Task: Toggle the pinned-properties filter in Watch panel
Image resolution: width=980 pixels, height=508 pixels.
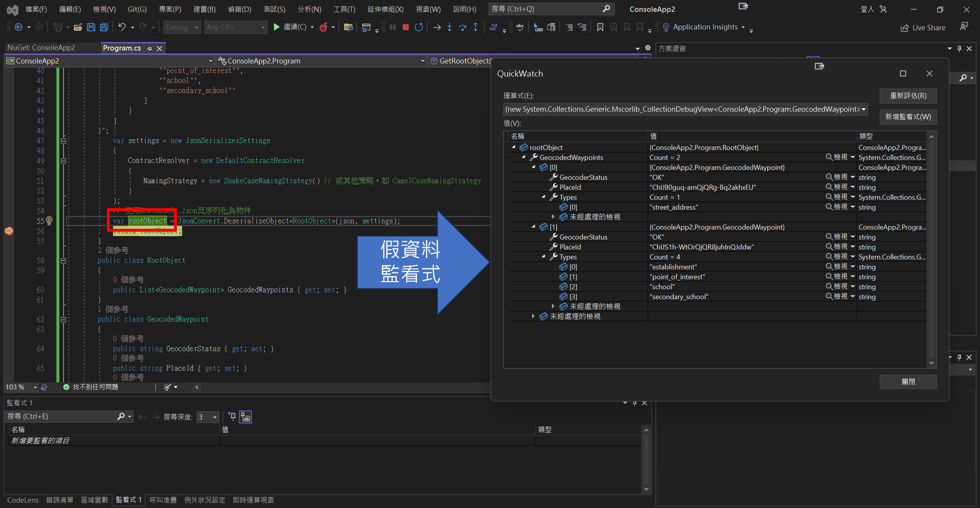Action: (232, 416)
